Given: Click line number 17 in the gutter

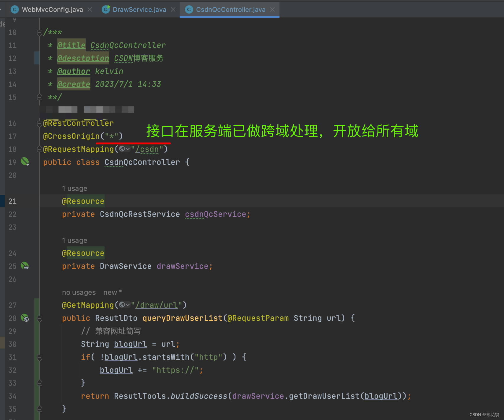Looking at the screenshot, I should click(x=12, y=136).
